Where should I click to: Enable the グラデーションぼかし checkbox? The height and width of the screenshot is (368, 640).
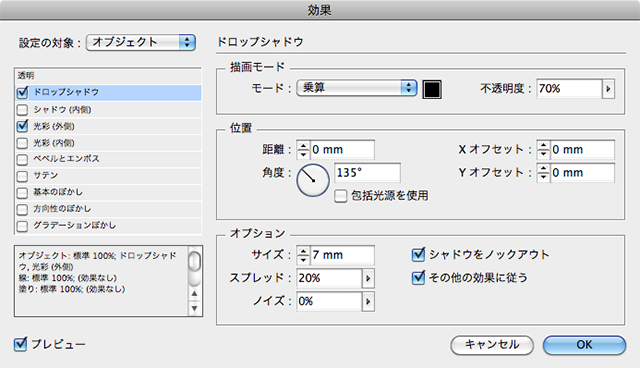pyautogui.click(x=22, y=226)
